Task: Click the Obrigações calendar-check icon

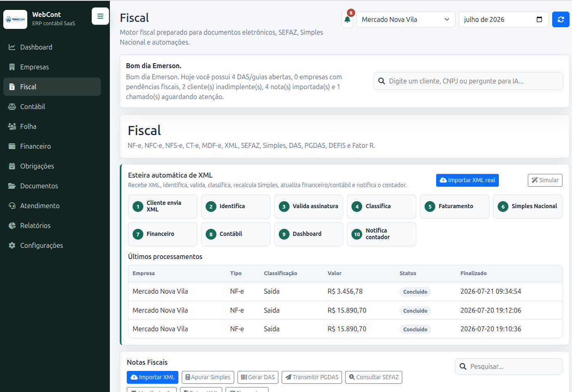Action: [12, 166]
